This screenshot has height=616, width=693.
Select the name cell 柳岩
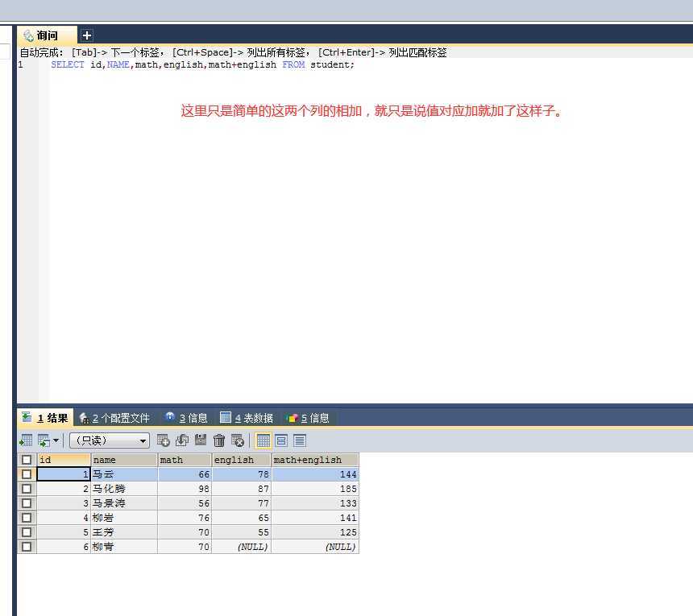click(x=124, y=518)
